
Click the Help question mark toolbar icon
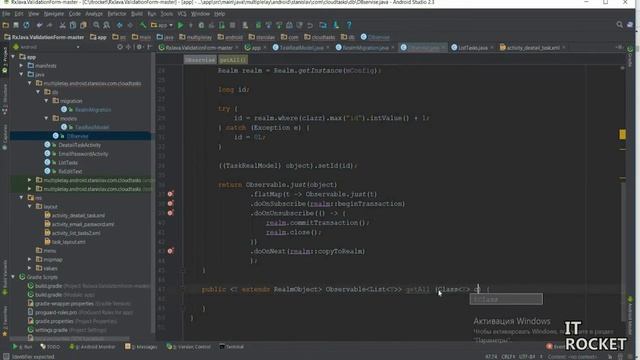[349, 25]
